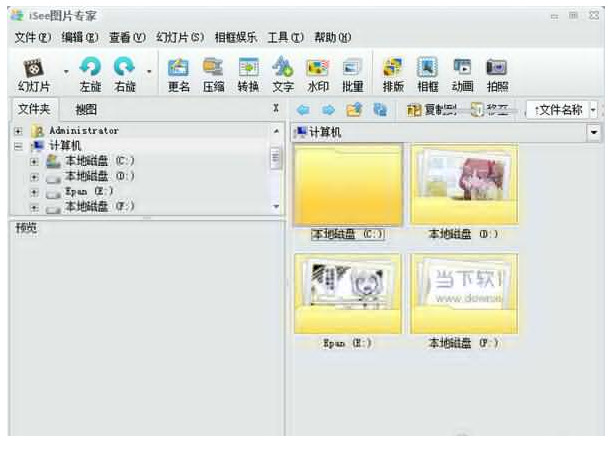Rotate image left with 左旋

tap(90, 75)
